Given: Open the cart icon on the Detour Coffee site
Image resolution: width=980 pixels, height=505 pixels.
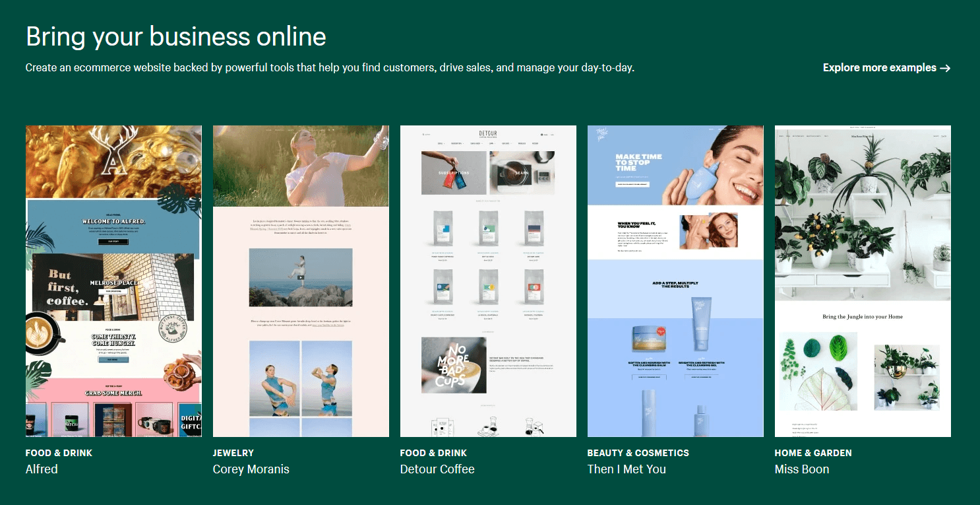Looking at the screenshot, I should tap(541, 134).
